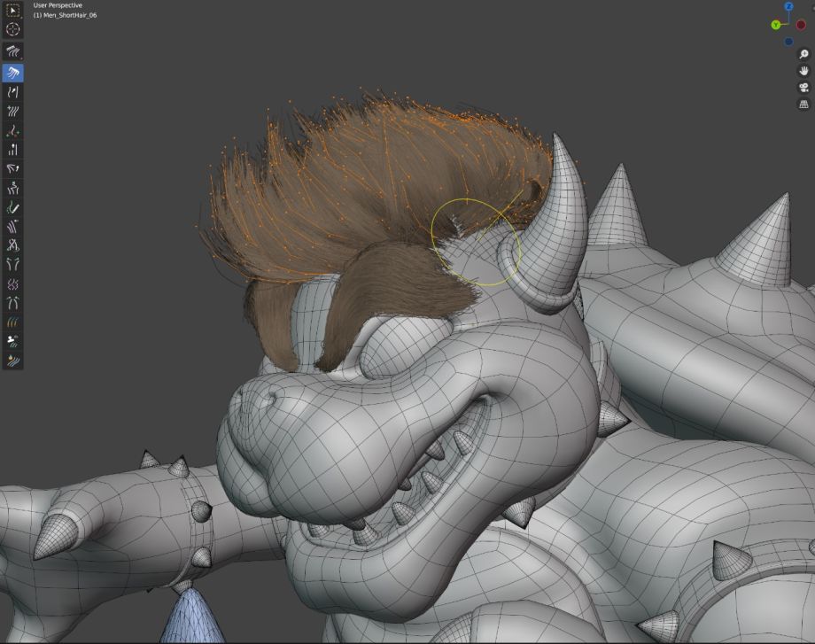815x644 pixels.
Task: Select the tool with person and hair icon
Action: (x=13, y=342)
